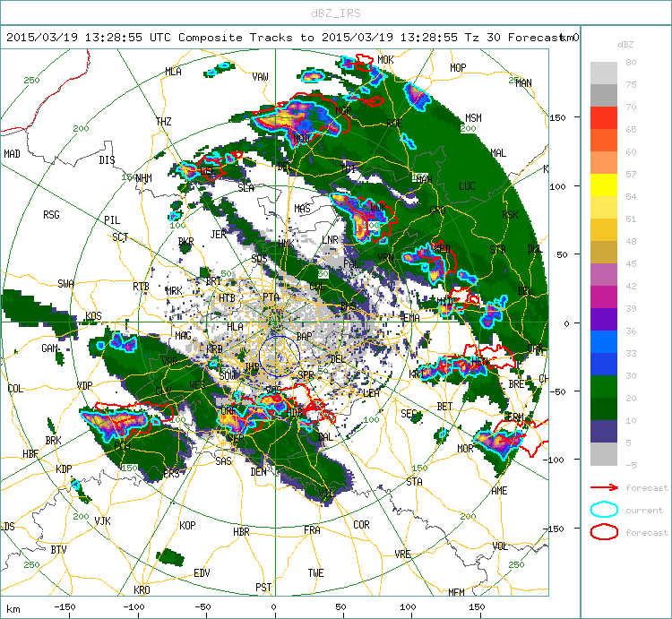Click the FRA station label

[312, 530]
